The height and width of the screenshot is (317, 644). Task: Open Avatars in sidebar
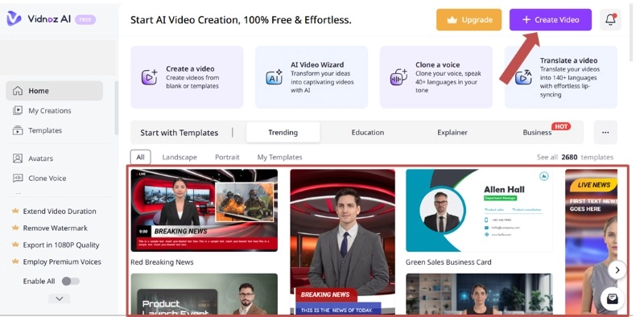click(x=41, y=158)
